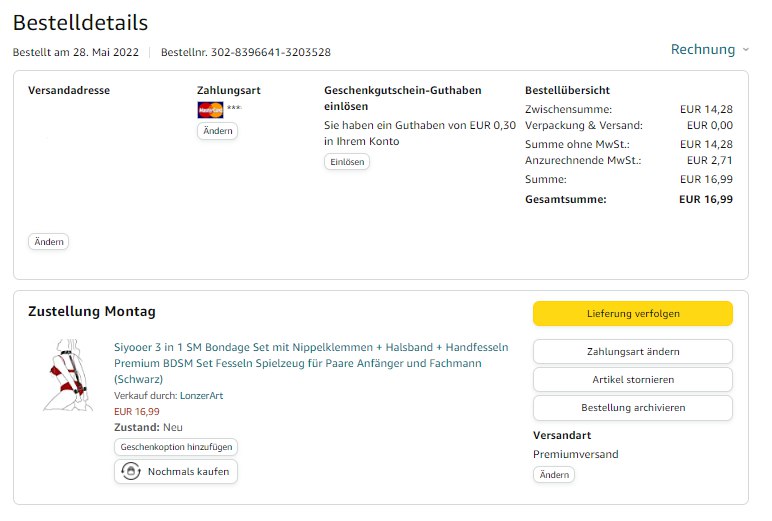Archive order with Bestellung archivieren
The width and height of the screenshot is (772, 521).
pos(632,408)
